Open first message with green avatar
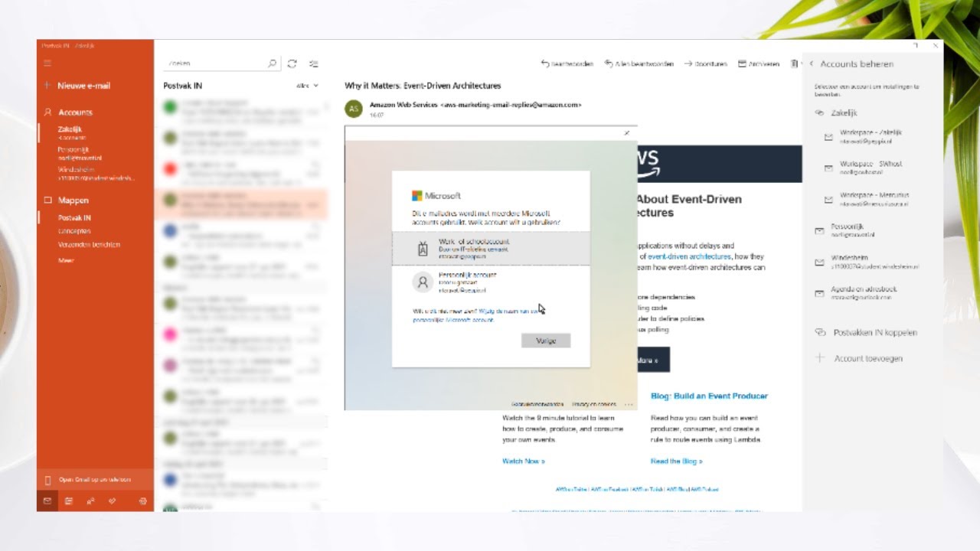 (x=241, y=112)
